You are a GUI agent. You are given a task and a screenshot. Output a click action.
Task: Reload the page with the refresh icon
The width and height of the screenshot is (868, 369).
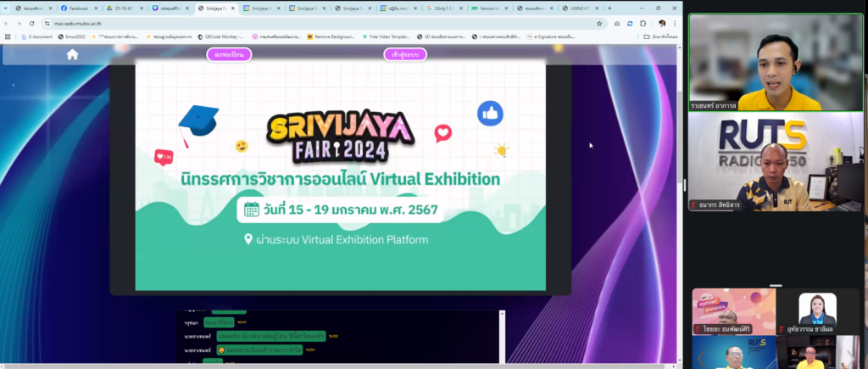point(32,24)
